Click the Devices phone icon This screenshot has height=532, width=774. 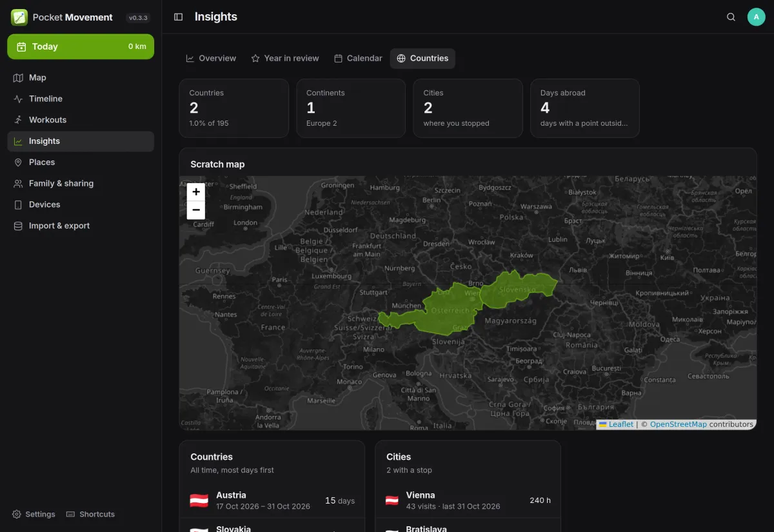click(18, 204)
